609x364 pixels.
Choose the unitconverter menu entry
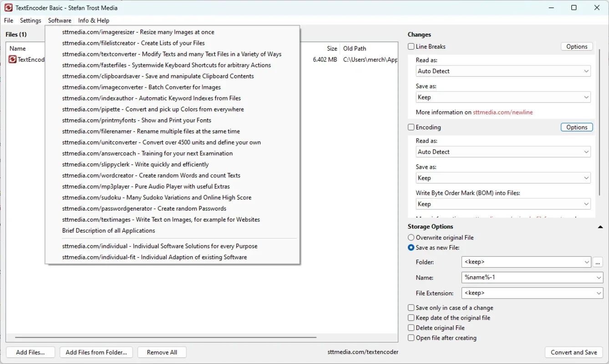[x=172, y=142]
